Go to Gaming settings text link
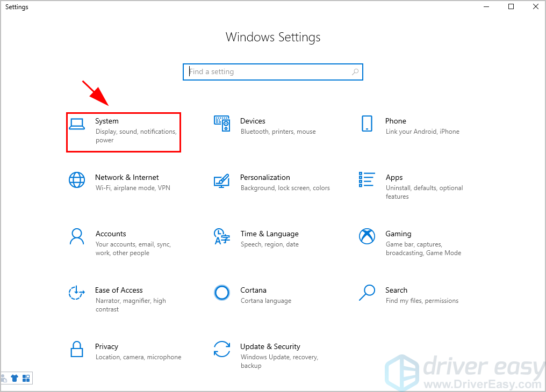Screen dimensions: 546x392 [x=398, y=234]
